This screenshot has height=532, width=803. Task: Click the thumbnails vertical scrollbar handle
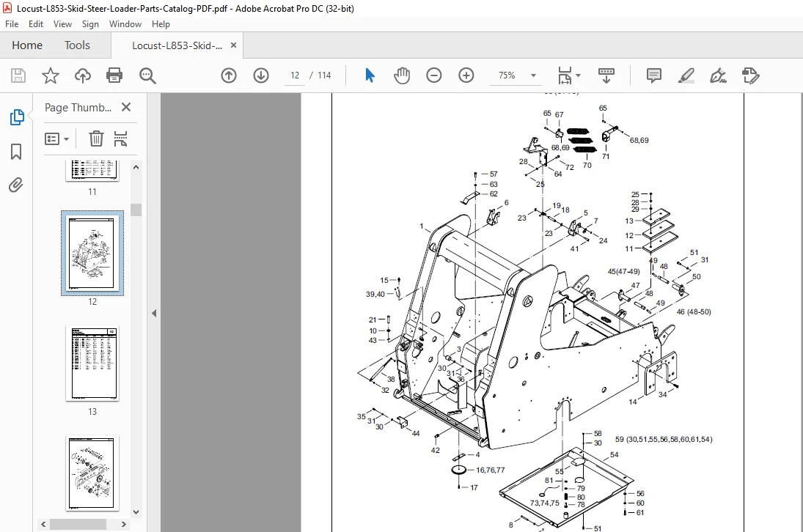coord(136,210)
